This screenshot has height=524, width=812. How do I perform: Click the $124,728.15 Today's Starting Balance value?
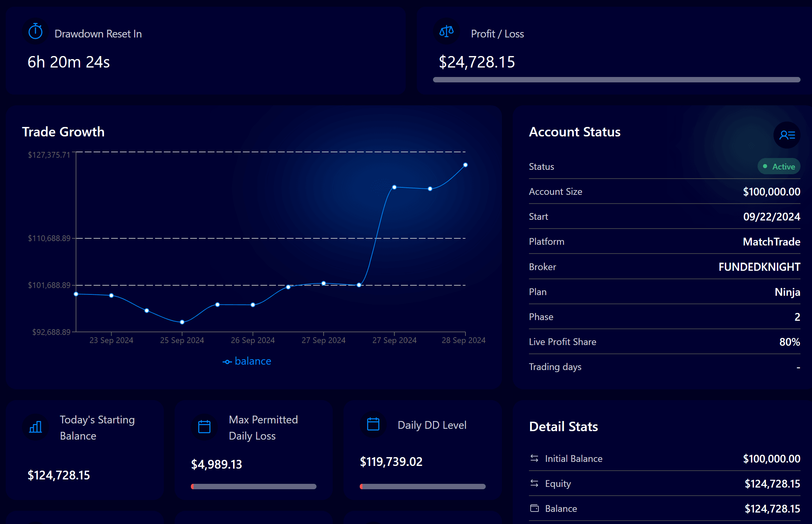click(58, 475)
